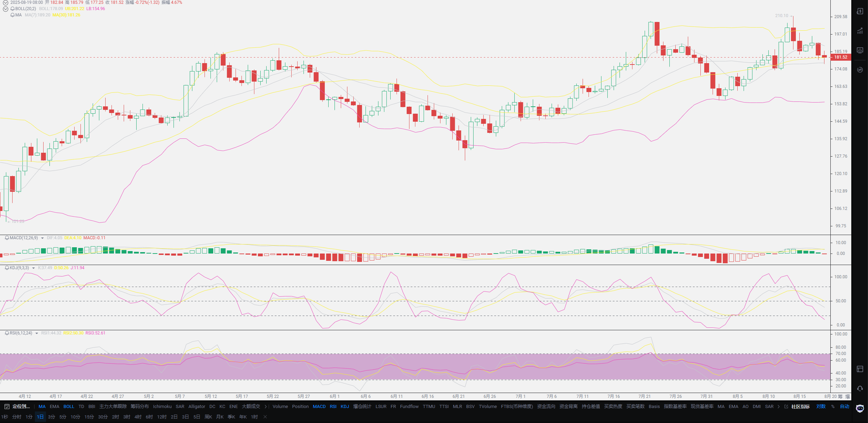
Task: Enable 主力大单跟踪 indicator
Action: pyautogui.click(x=113, y=407)
